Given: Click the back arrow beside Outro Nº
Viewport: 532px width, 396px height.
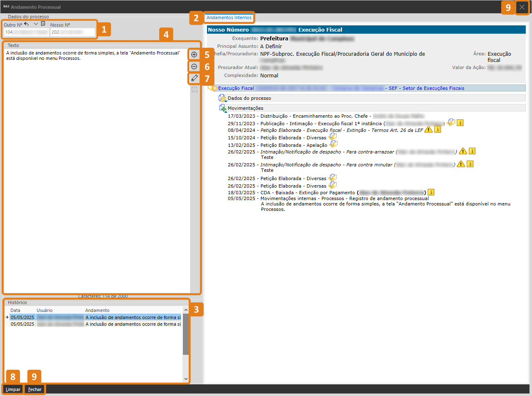Looking at the screenshot, I should pos(27,25).
